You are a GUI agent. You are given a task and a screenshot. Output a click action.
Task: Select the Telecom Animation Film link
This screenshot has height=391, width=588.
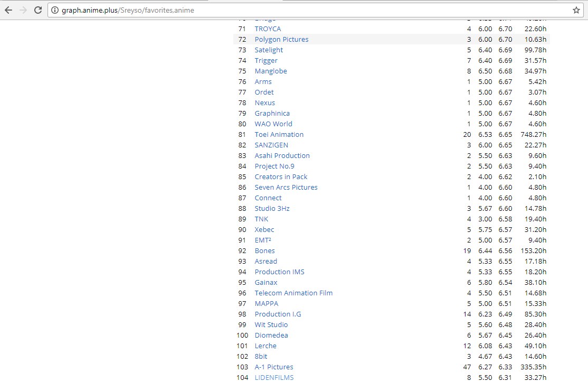[x=293, y=293]
